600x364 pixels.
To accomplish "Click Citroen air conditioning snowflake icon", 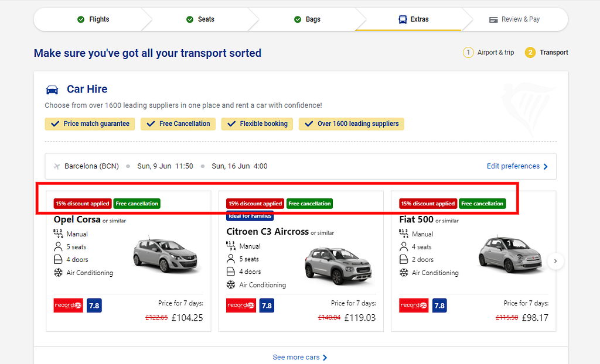I will click(x=231, y=285).
